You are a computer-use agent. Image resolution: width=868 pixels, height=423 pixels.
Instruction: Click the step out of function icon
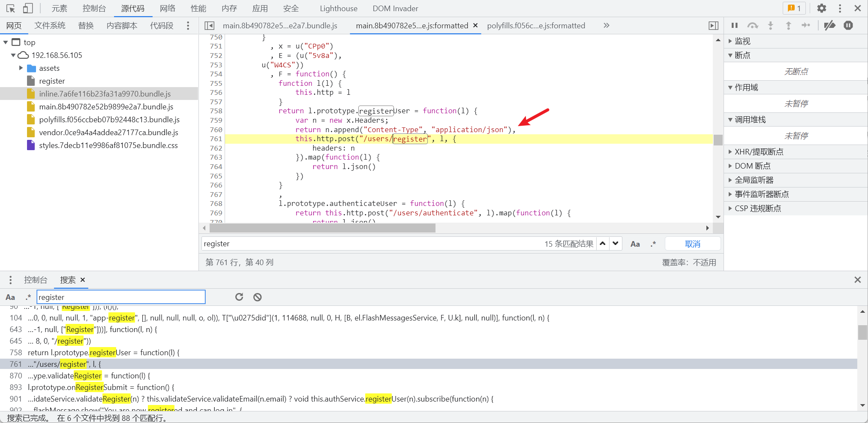click(x=788, y=25)
